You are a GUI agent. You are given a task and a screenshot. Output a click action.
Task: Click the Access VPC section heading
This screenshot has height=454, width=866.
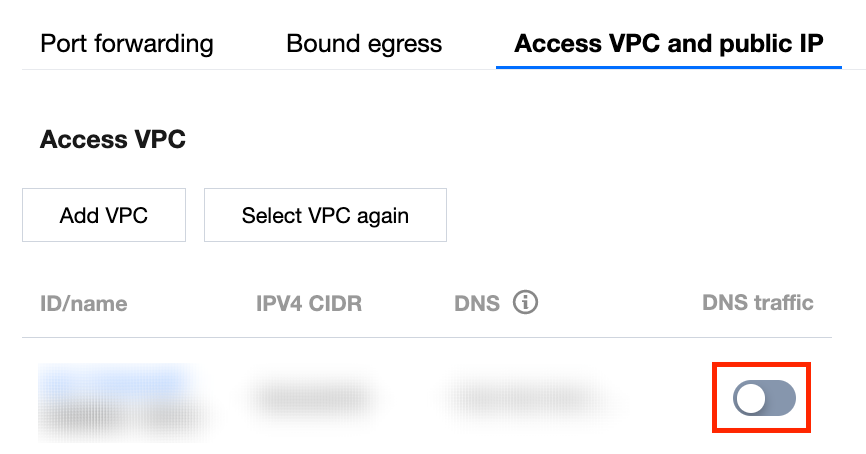pyautogui.click(x=113, y=140)
